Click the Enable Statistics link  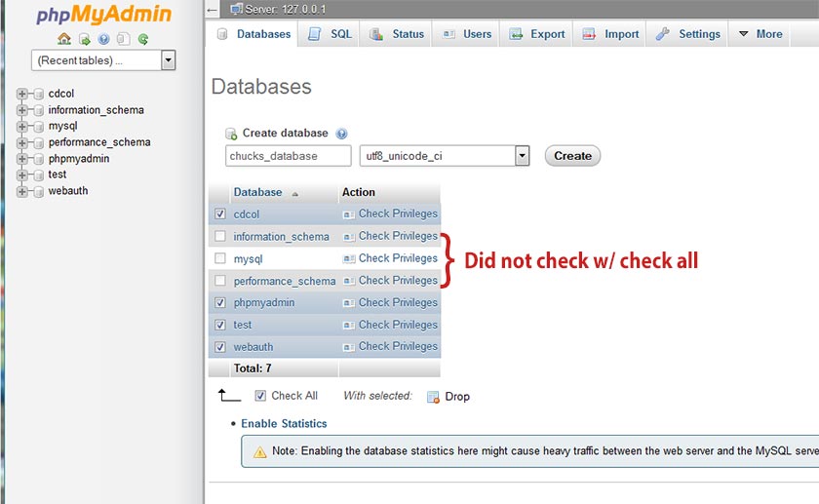284,423
